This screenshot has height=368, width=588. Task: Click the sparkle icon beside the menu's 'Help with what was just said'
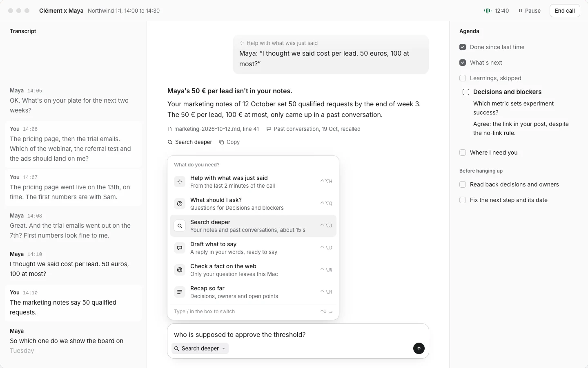(x=180, y=182)
